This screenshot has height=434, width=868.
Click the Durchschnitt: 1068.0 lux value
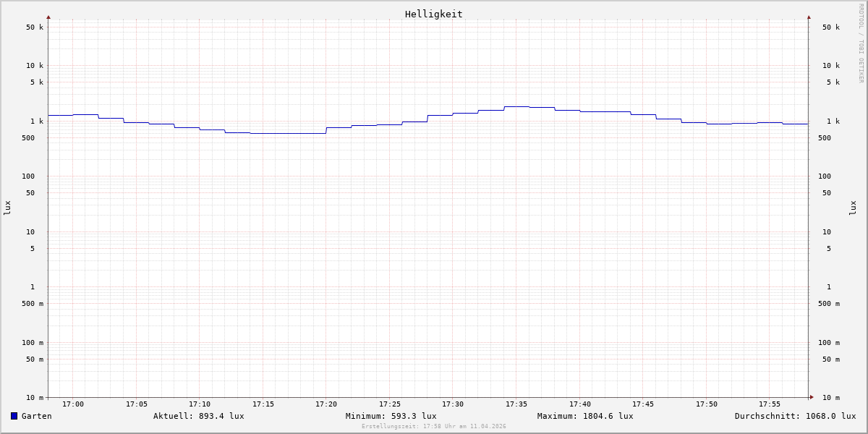click(795, 416)
